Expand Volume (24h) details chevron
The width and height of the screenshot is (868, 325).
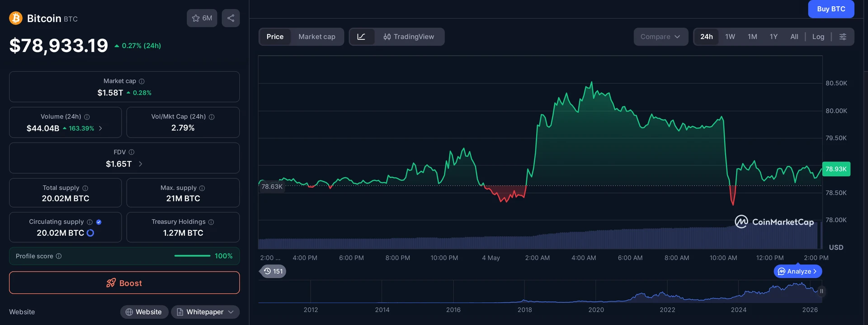[x=100, y=129]
